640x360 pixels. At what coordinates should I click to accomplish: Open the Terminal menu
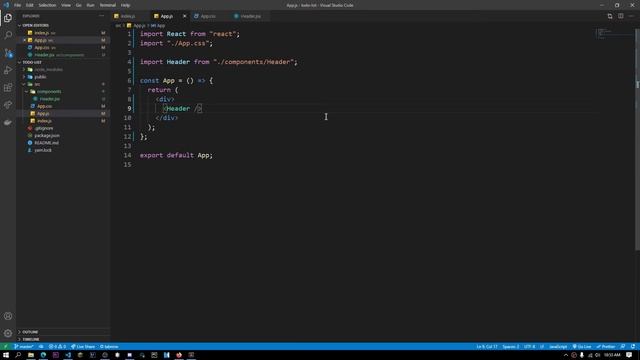pos(108,5)
